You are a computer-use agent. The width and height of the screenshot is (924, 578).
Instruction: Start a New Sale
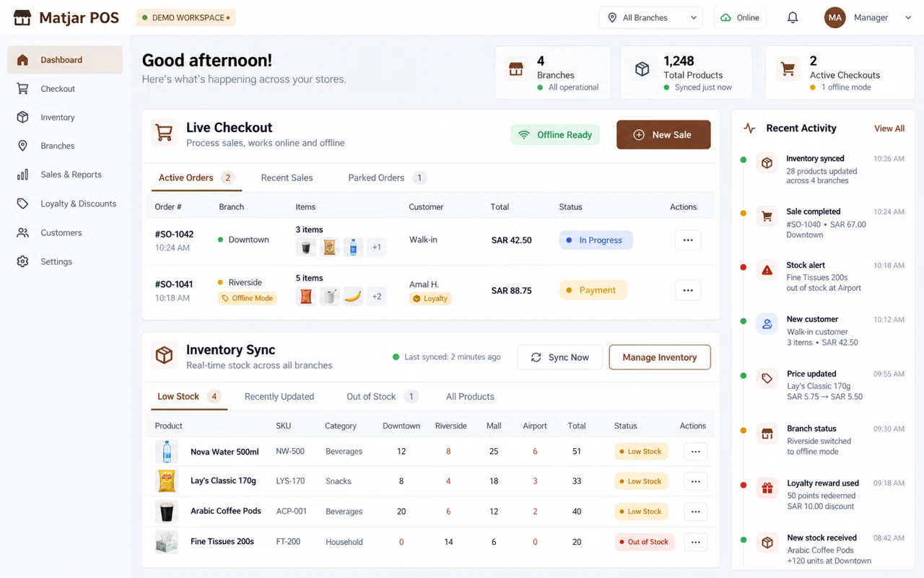pos(663,135)
